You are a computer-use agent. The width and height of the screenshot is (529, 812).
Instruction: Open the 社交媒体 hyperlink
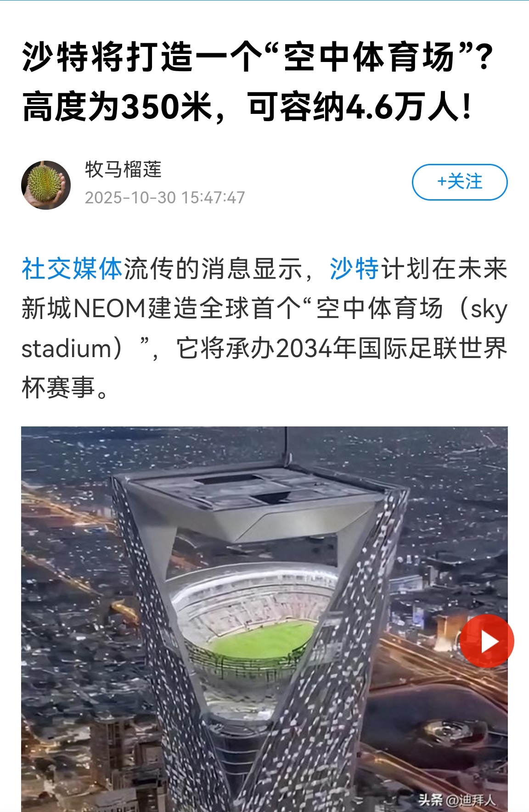(x=72, y=269)
